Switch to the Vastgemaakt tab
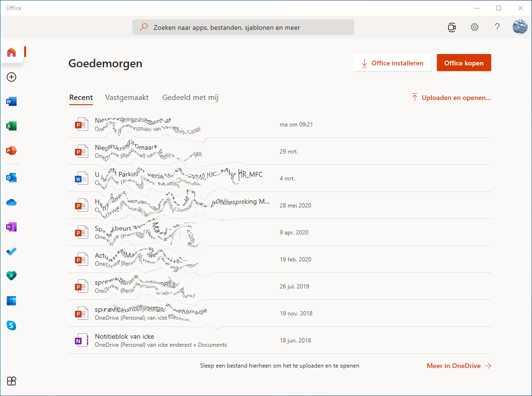The width and height of the screenshot is (532, 396). click(127, 98)
